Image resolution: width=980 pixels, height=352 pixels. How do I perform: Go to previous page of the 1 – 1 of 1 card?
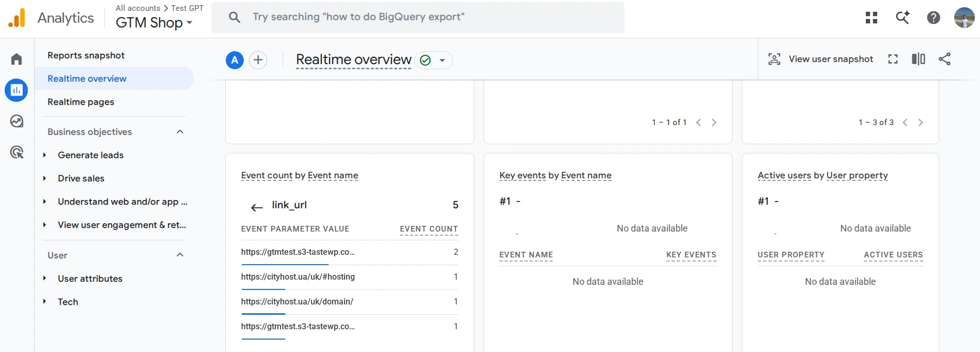[x=698, y=123]
